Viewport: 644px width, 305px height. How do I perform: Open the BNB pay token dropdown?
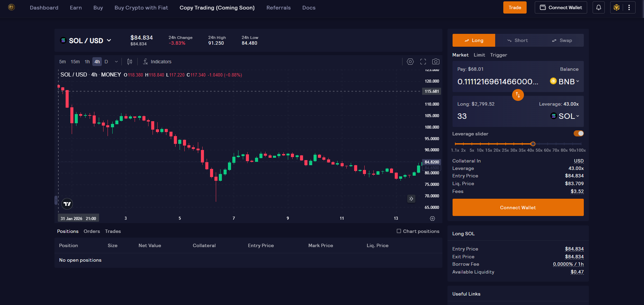(565, 82)
